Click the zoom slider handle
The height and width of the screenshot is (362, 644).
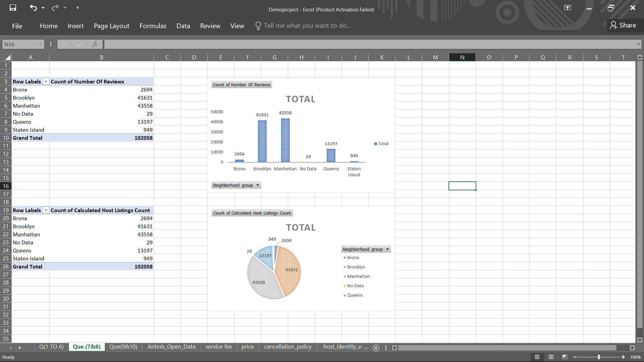[x=599, y=357]
